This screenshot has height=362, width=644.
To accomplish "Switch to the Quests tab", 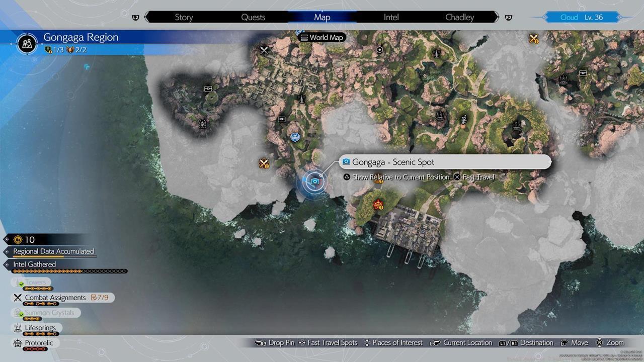I will 253,17.
